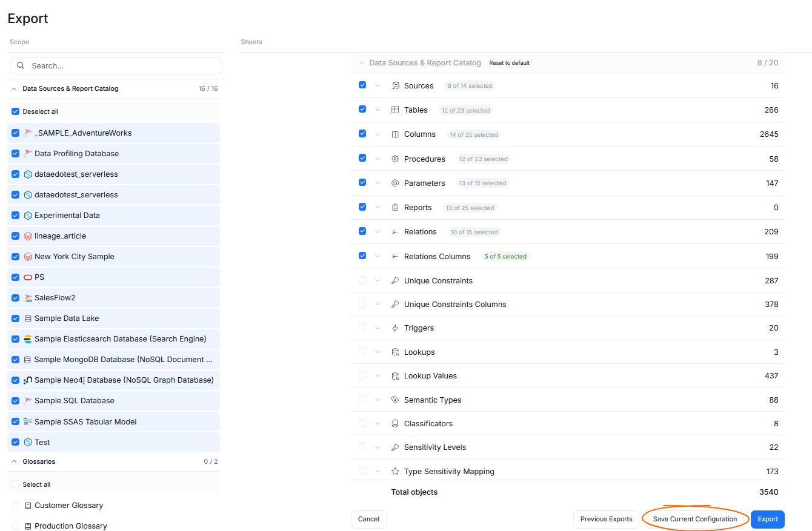The height and width of the screenshot is (531, 812).
Task: Collapse the scope Data Sources & Report Catalog section
Action: point(14,88)
